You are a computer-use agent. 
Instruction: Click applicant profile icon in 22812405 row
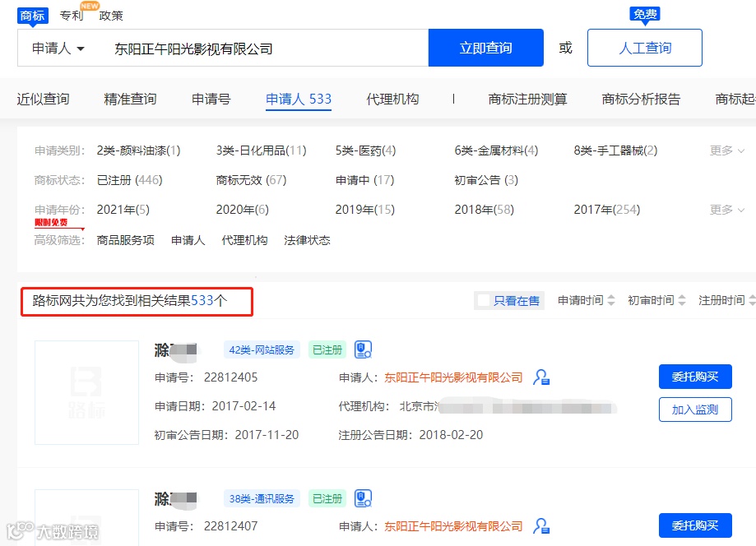541,377
